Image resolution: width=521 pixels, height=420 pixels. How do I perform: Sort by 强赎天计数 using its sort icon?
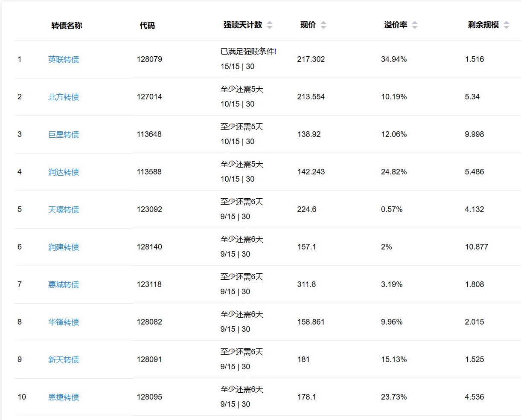tap(269, 25)
